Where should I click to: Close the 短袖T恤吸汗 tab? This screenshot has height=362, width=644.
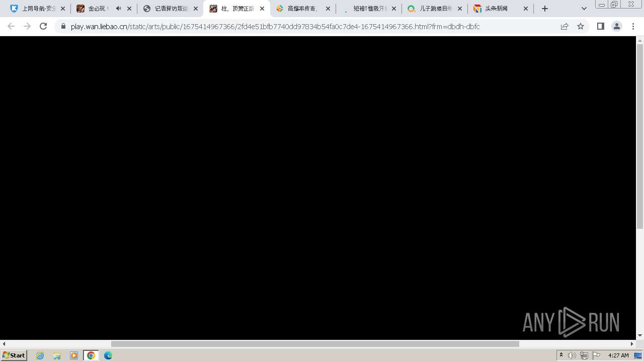click(x=394, y=9)
